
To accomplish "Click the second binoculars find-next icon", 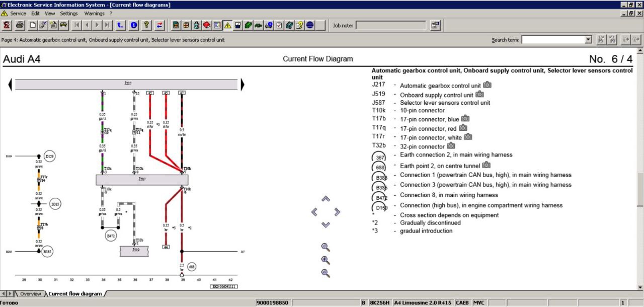I will click(612, 39).
